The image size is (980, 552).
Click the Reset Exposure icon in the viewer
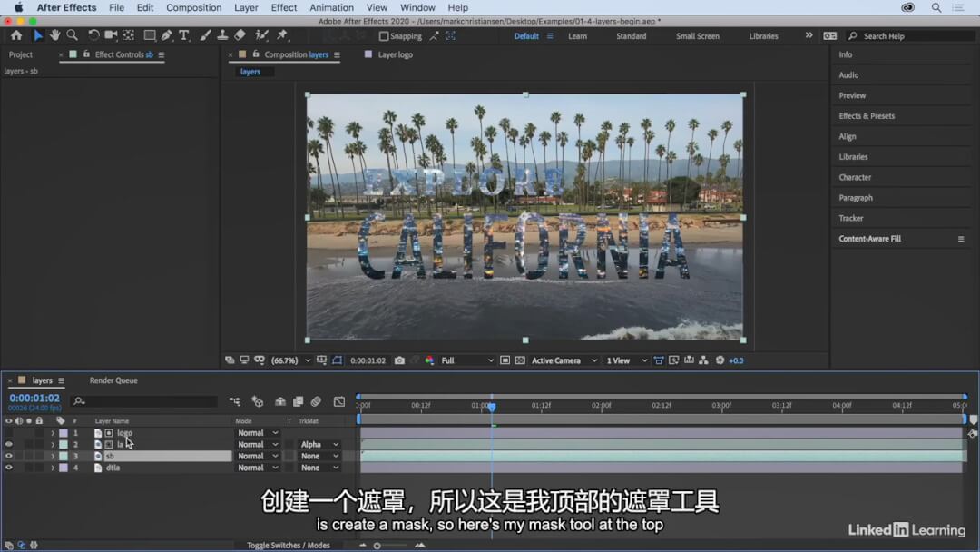tap(720, 360)
